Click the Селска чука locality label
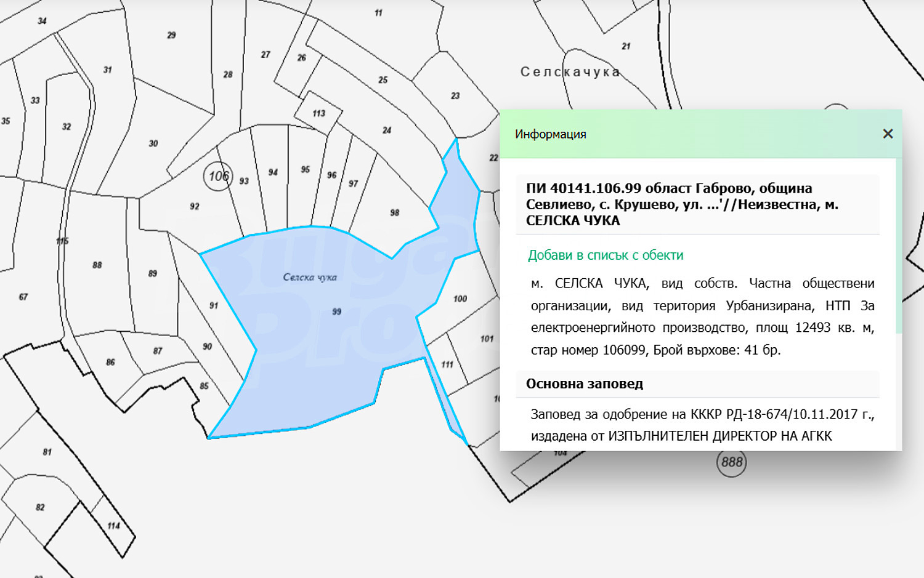Viewport: 924px width, 578px height. pos(310,278)
